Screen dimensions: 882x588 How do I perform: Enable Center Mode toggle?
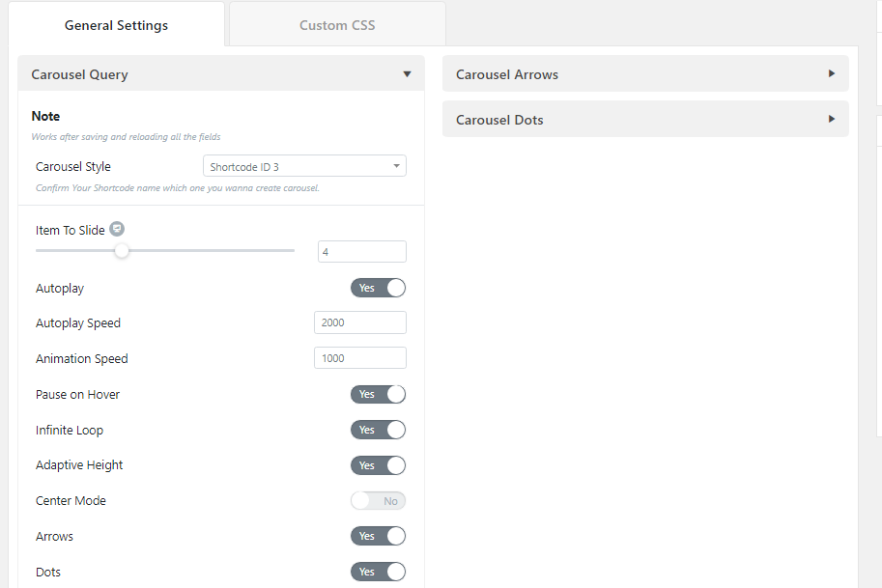(x=378, y=501)
